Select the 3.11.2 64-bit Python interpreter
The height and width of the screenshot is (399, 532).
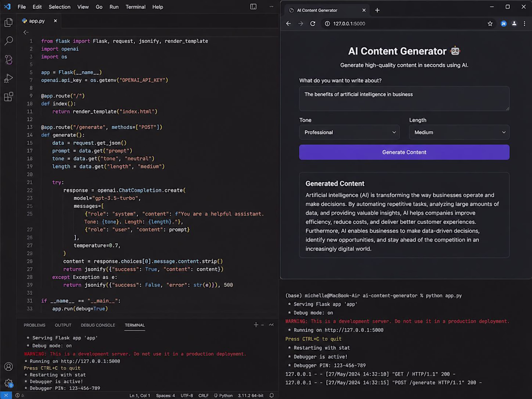(x=251, y=396)
